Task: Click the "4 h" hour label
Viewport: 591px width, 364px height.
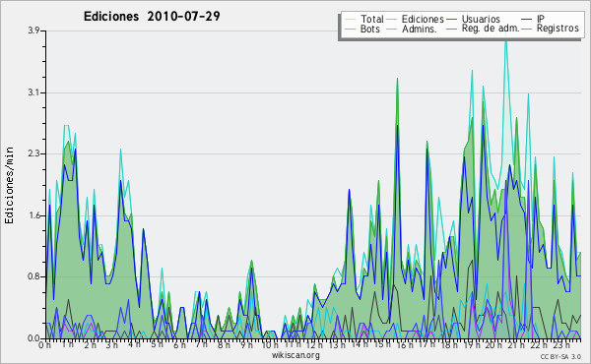Action: point(134,344)
